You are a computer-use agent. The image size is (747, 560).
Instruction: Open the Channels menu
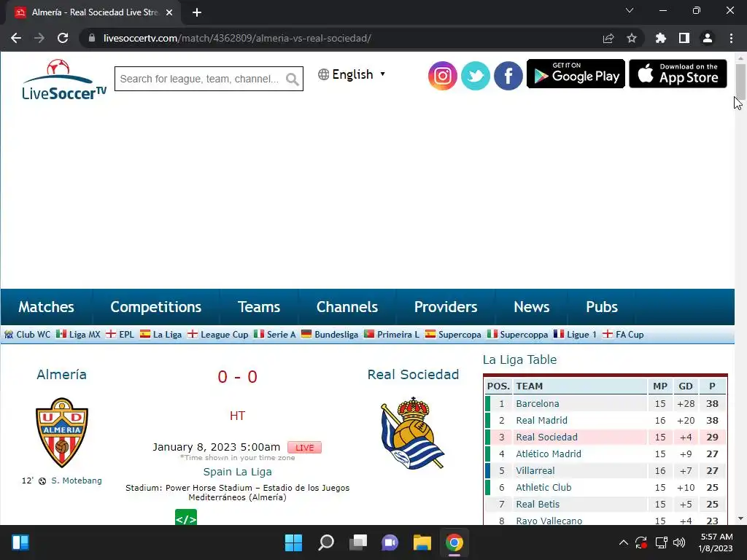click(x=347, y=307)
